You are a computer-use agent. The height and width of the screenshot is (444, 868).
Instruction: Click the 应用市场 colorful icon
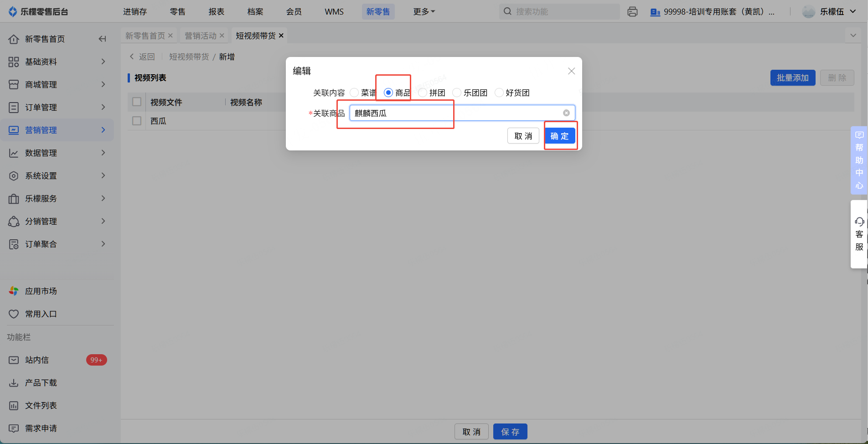(14, 291)
